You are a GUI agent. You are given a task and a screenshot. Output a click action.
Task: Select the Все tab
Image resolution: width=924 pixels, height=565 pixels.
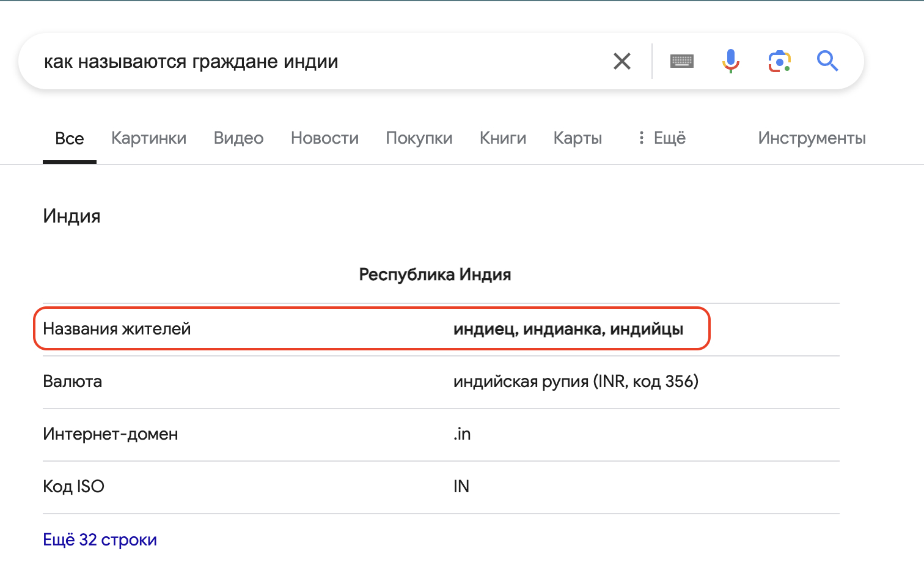69,138
